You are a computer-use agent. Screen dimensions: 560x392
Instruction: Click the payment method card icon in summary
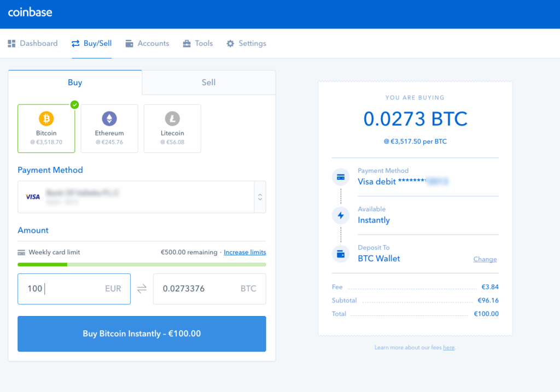(x=341, y=177)
